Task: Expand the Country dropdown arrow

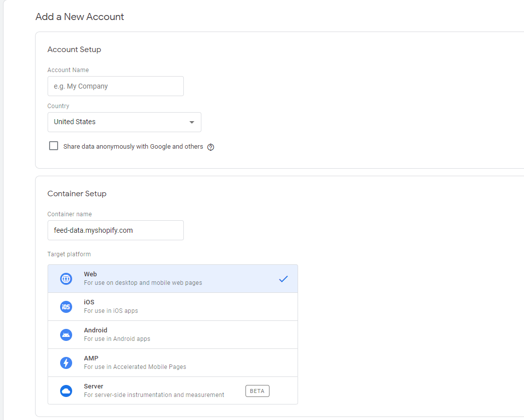Action: [191, 122]
